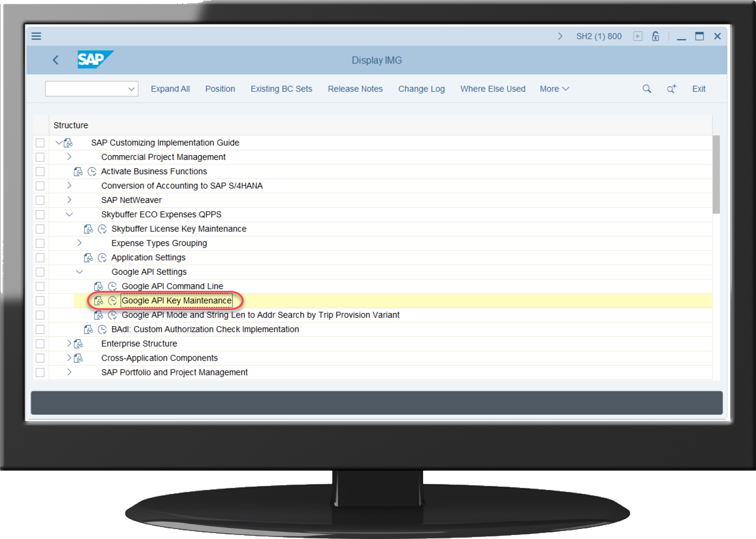756x539 pixels.
Task: Open Release Notes
Action: (355, 89)
